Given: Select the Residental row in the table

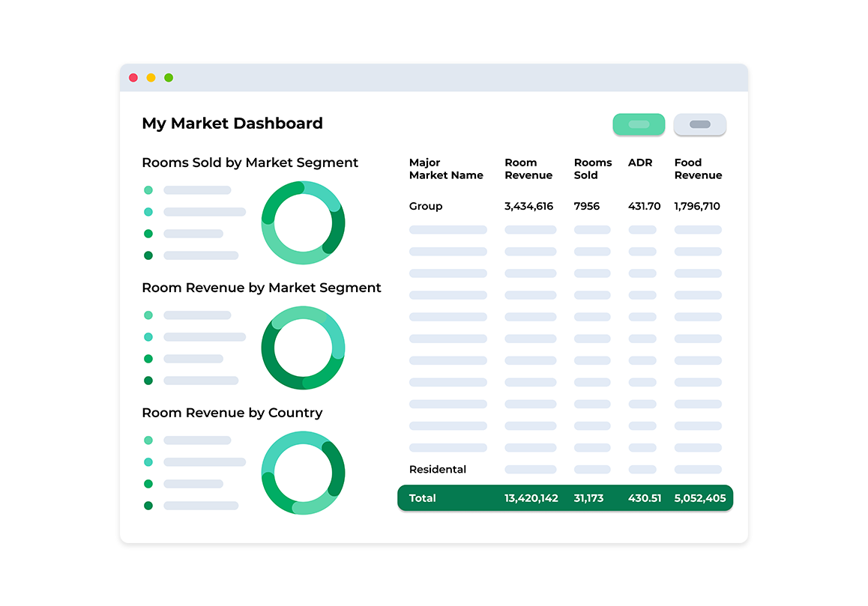Looking at the screenshot, I should tap(438, 470).
